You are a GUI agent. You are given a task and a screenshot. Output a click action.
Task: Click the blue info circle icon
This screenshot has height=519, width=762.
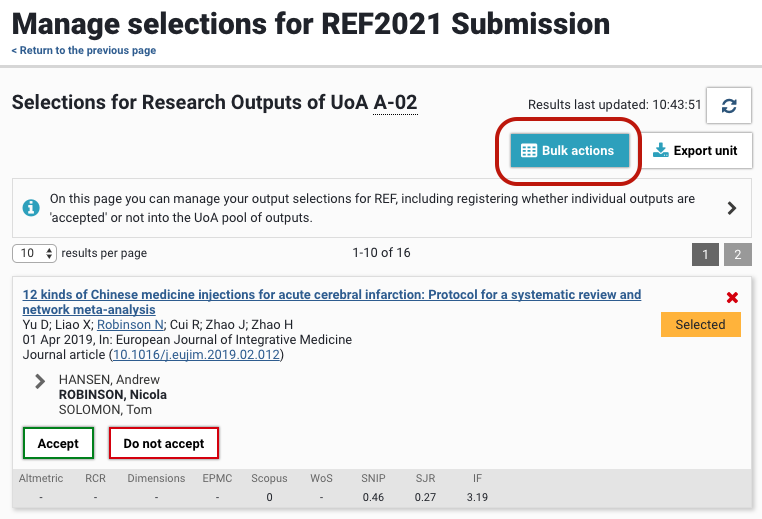32,209
